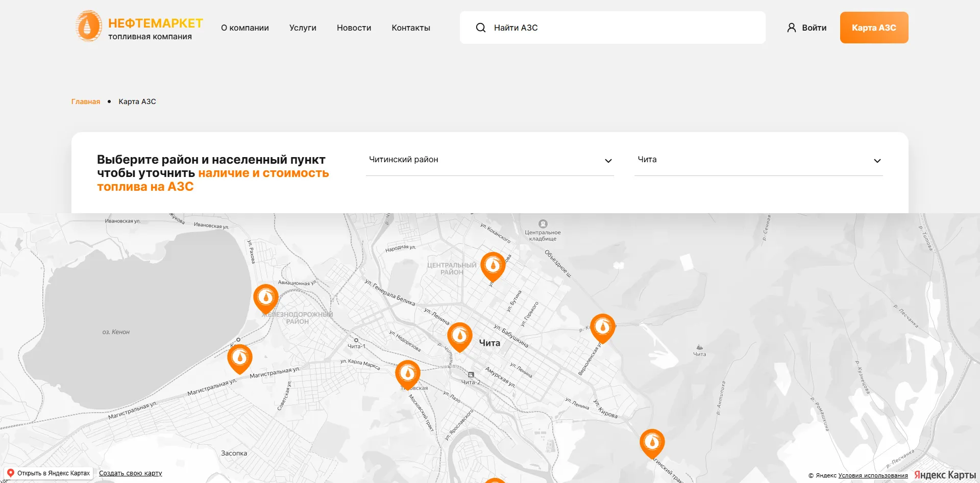Viewport: 980px width, 483px height.
Task: Select the station pin near Московский тракт
Action: pos(408,375)
